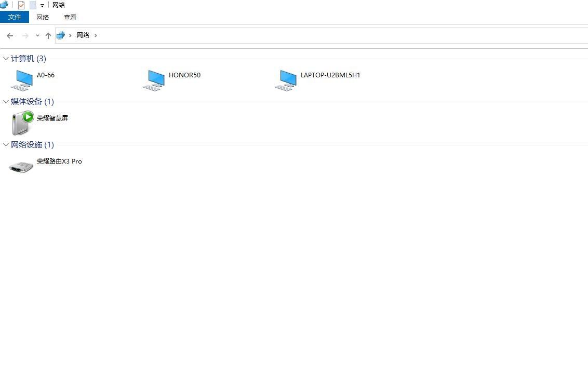
Task: Open the HONOR50 computer icon
Action: click(154, 80)
